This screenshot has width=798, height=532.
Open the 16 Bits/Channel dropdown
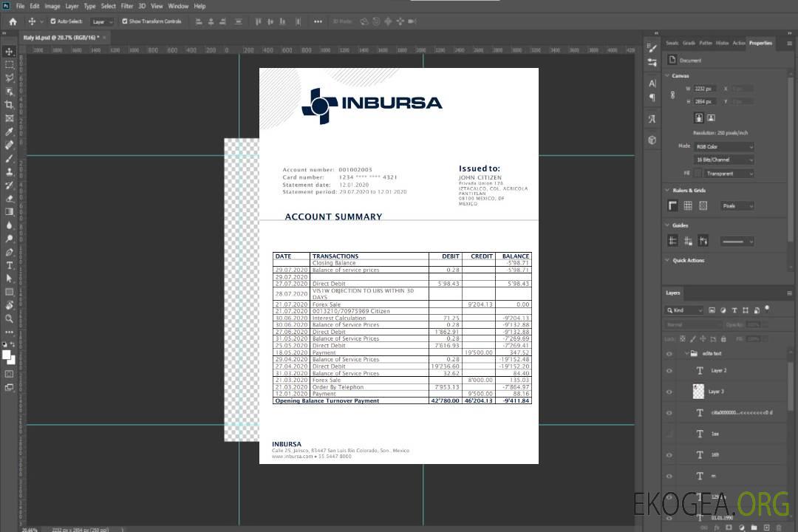tap(723, 160)
